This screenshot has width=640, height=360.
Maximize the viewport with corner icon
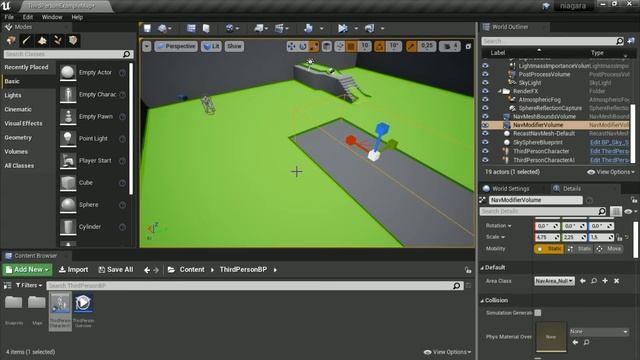point(468,47)
